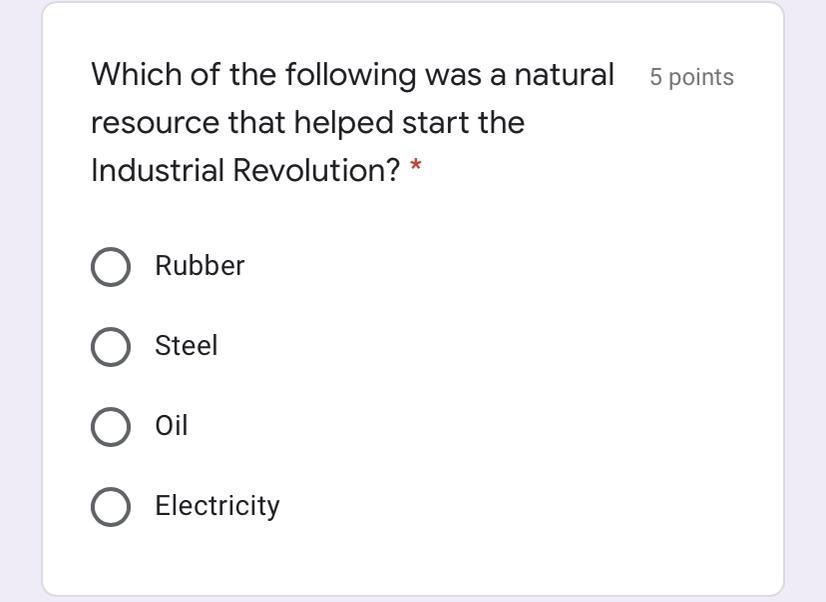The height and width of the screenshot is (602, 826).
Task: Select the Steel radio button circle
Action: 110,347
